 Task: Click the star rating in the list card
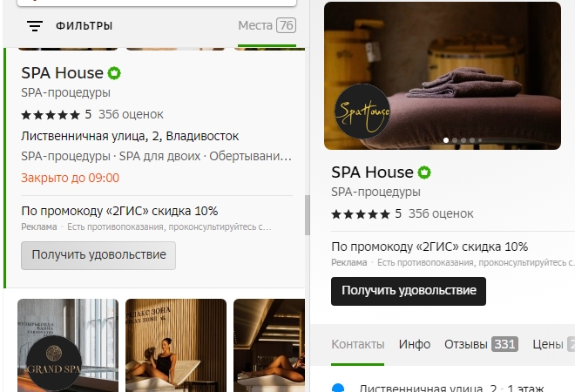click(x=51, y=115)
